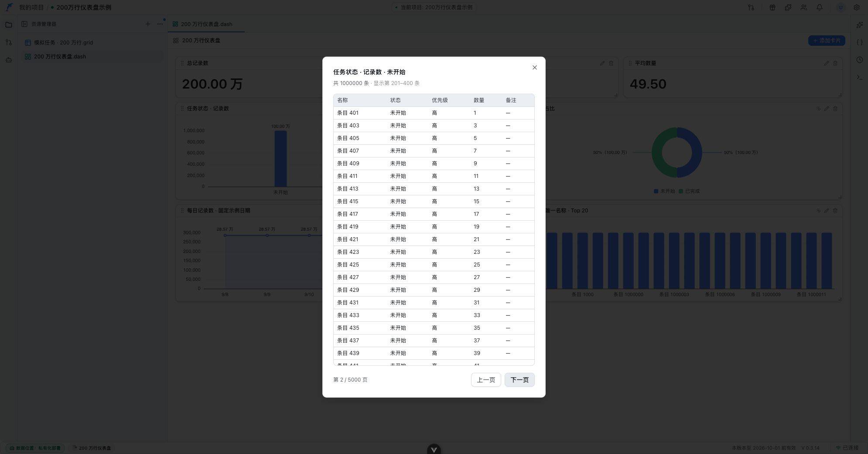
Task: Close the 任务状态 detail dialog
Action: pos(534,68)
